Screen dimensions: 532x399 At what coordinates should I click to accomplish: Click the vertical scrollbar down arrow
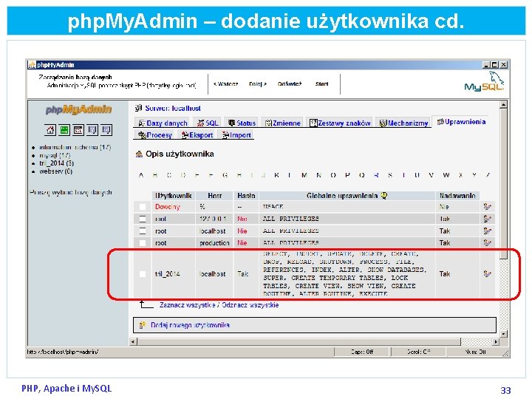(x=503, y=334)
